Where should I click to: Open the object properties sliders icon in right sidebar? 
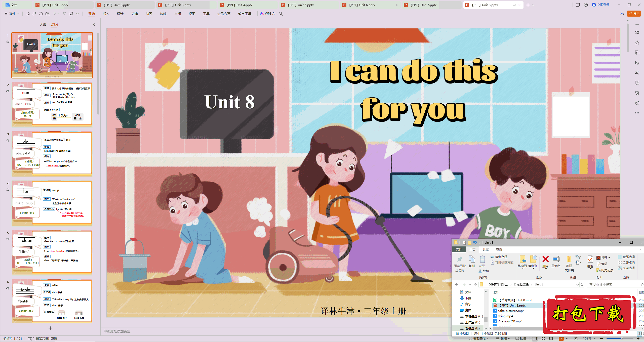(637, 32)
